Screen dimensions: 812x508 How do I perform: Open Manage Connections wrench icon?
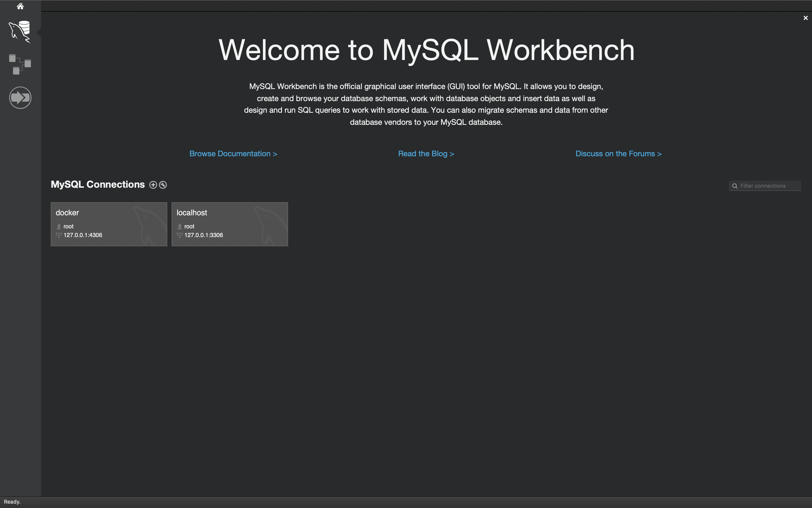pos(163,185)
